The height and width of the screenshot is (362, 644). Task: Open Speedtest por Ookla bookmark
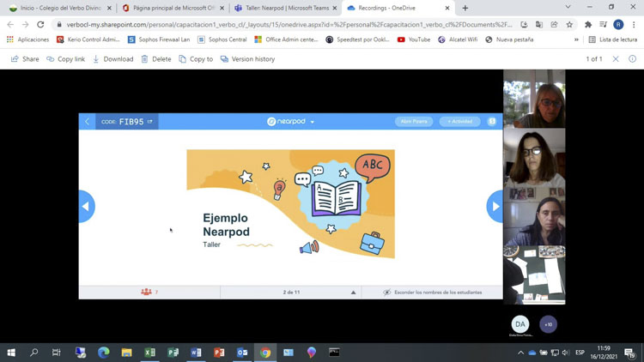358,39
